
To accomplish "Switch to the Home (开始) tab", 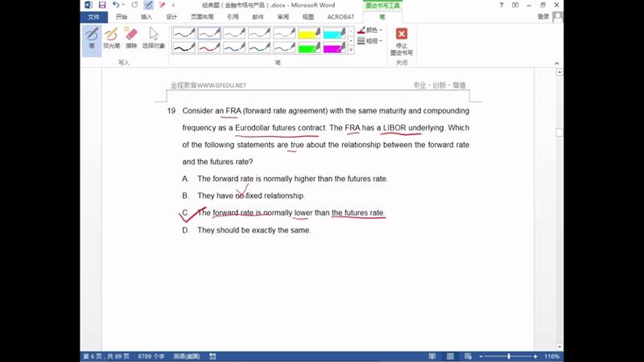I will click(x=122, y=17).
